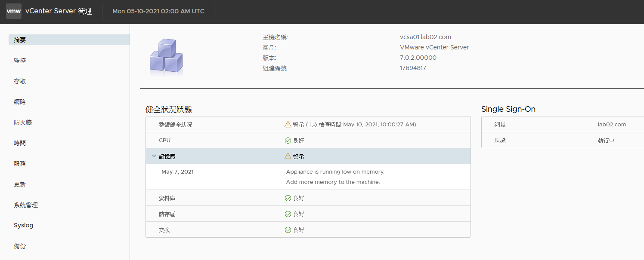The height and width of the screenshot is (260, 644).
Task: Click domain value lab02.com
Action: pos(612,125)
